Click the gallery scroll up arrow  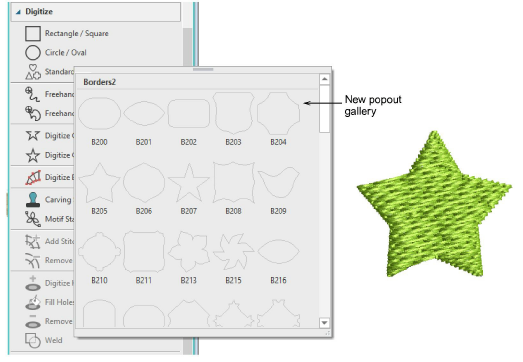pyautogui.click(x=324, y=79)
